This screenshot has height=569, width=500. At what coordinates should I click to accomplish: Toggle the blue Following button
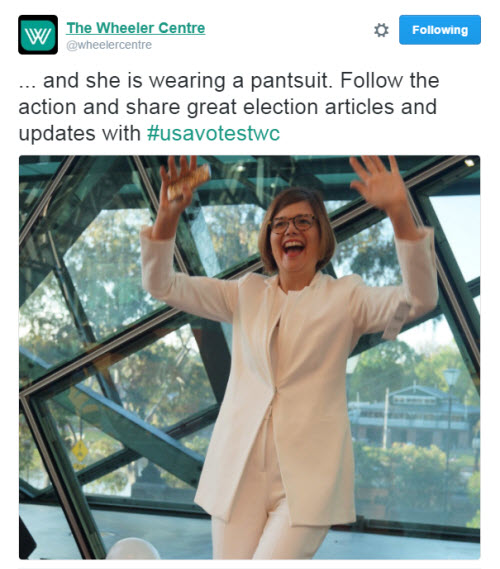tap(440, 30)
